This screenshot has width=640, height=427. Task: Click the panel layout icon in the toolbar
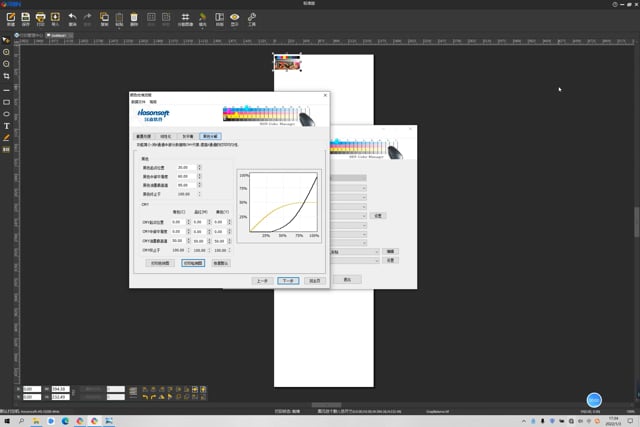point(220,17)
